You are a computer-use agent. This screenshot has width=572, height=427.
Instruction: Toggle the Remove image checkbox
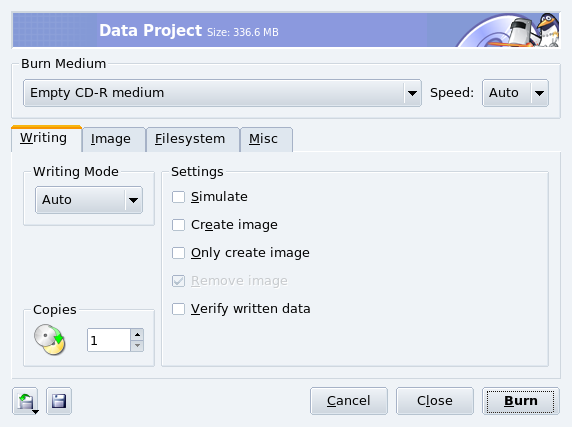tap(178, 281)
